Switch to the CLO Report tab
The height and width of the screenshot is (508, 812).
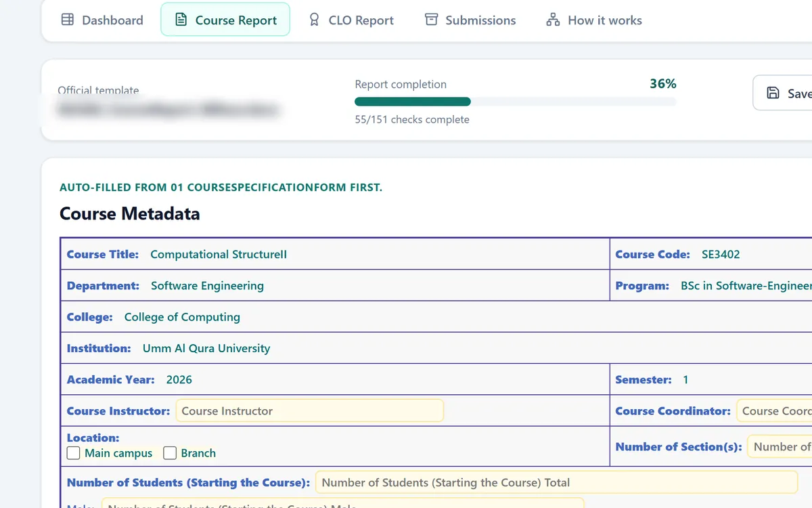[x=351, y=20]
